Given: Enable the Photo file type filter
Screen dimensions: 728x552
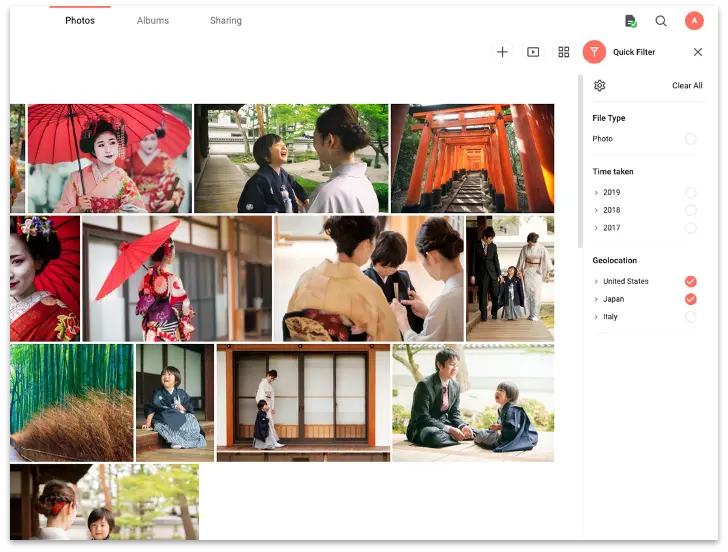Looking at the screenshot, I should coord(690,139).
